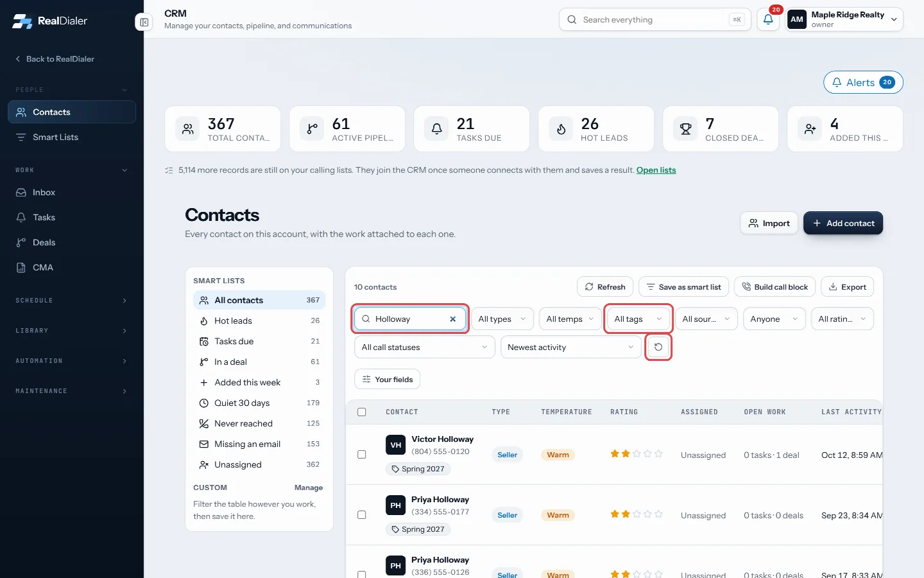Image resolution: width=924 pixels, height=578 pixels.
Task: Focus the Search everything field
Action: tap(654, 20)
